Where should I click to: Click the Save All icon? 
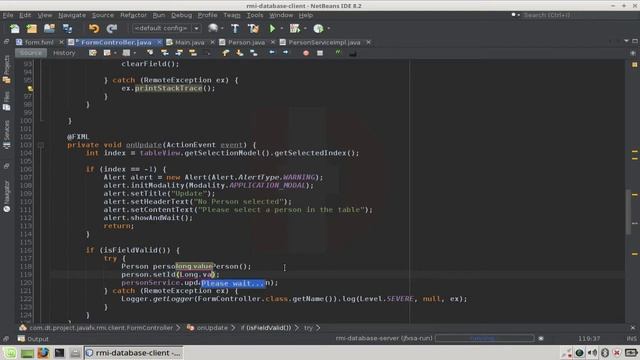coord(67,28)
